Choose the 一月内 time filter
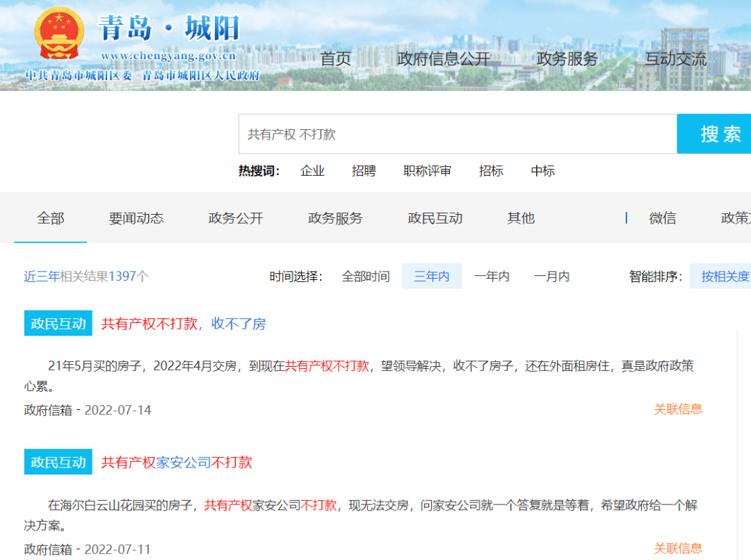Screen dimensions: 751x560 tap(551, 276)
